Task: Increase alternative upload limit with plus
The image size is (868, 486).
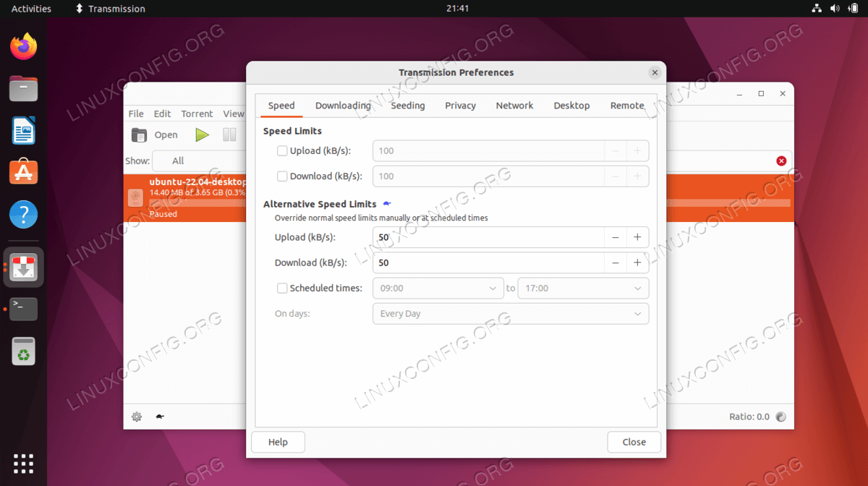Action: coord(637,238)
